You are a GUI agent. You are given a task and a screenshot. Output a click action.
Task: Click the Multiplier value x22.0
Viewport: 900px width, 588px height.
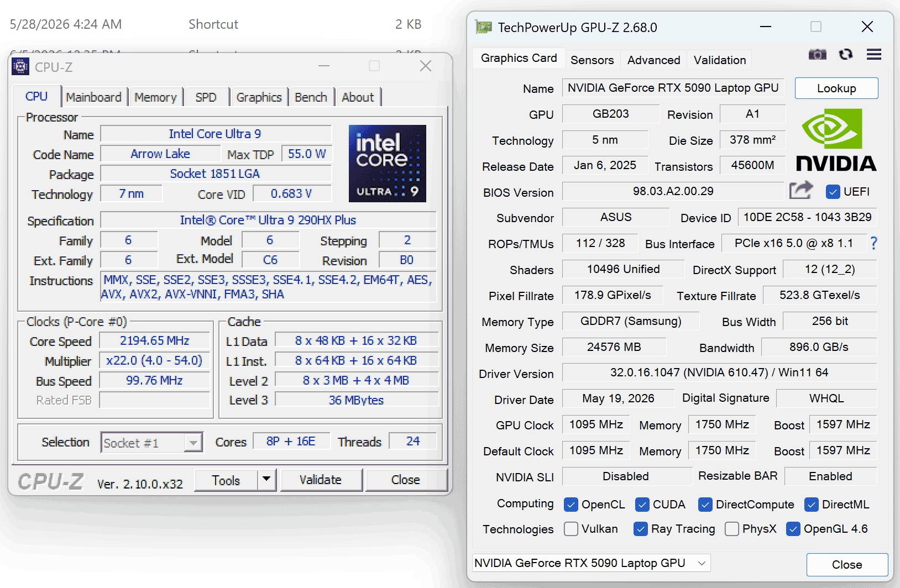pos(155,360)
